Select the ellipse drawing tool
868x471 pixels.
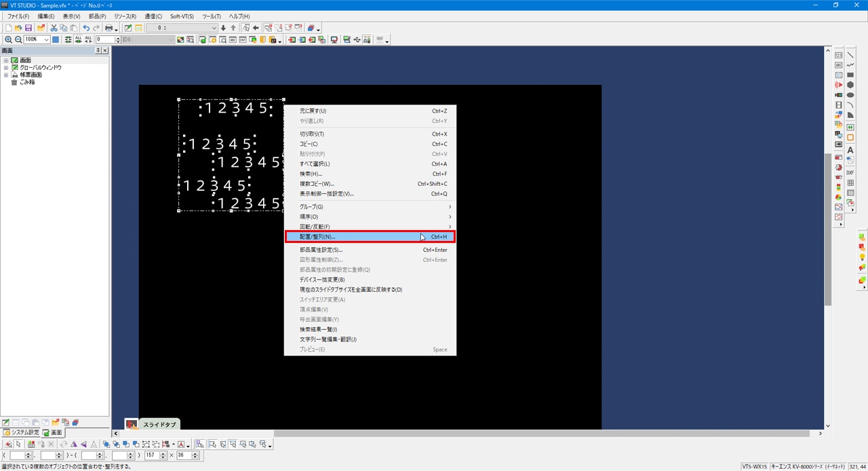point(850,95)
